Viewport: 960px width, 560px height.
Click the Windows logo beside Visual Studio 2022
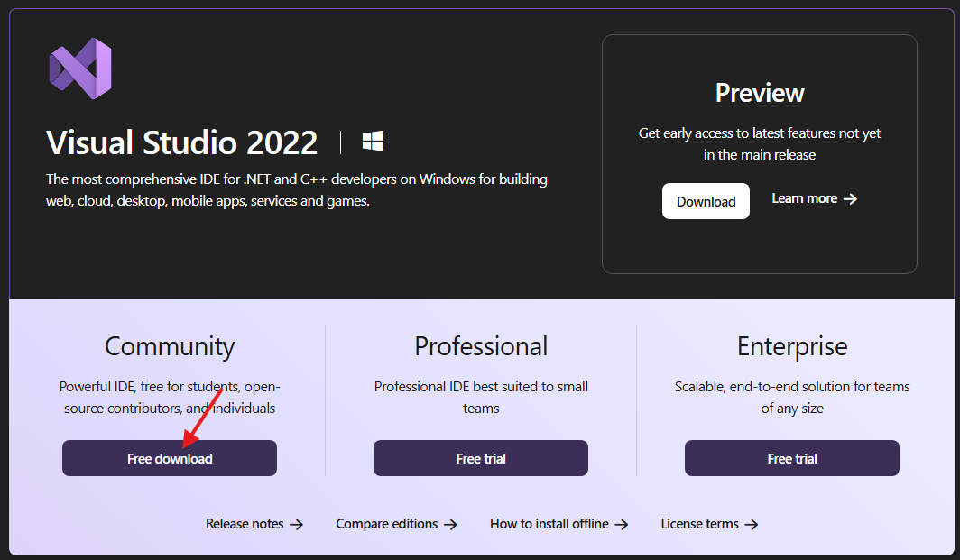point(373,142)
